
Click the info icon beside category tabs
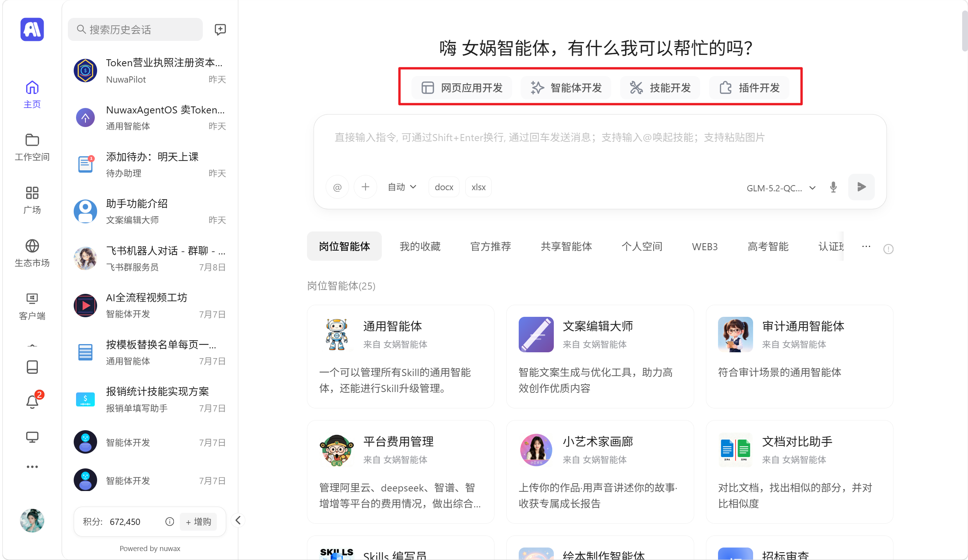coord(888,249)
